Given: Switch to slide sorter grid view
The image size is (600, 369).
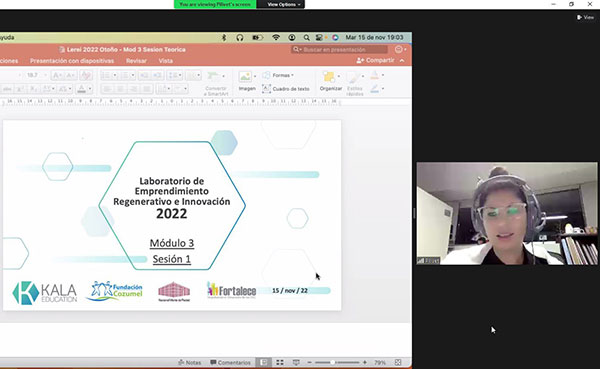Looking at the screenshot, I should 280,362.
